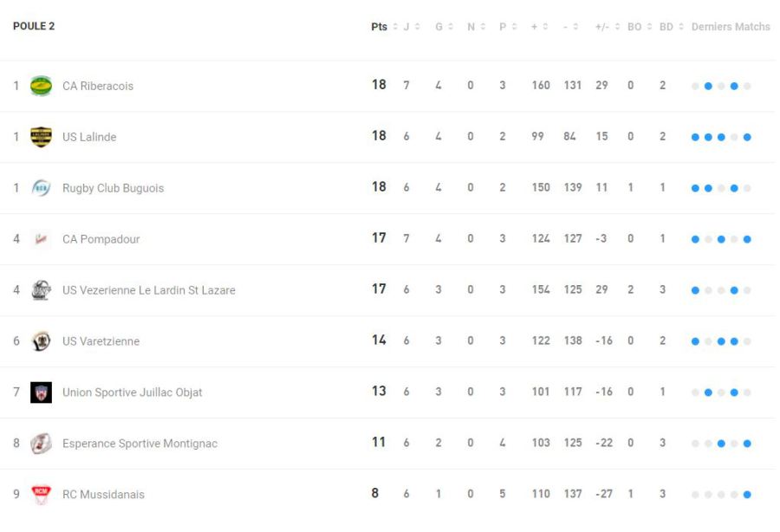This screenshot has width=780, height=532.
Task: Click RC Mussidanais's blue recent-match dot
Action: (747, 495)
